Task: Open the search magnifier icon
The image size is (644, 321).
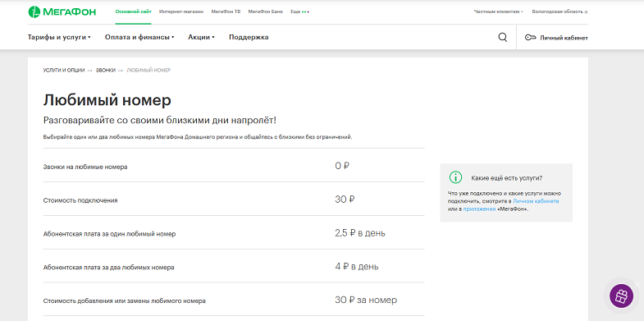Action: click(503, 38)
